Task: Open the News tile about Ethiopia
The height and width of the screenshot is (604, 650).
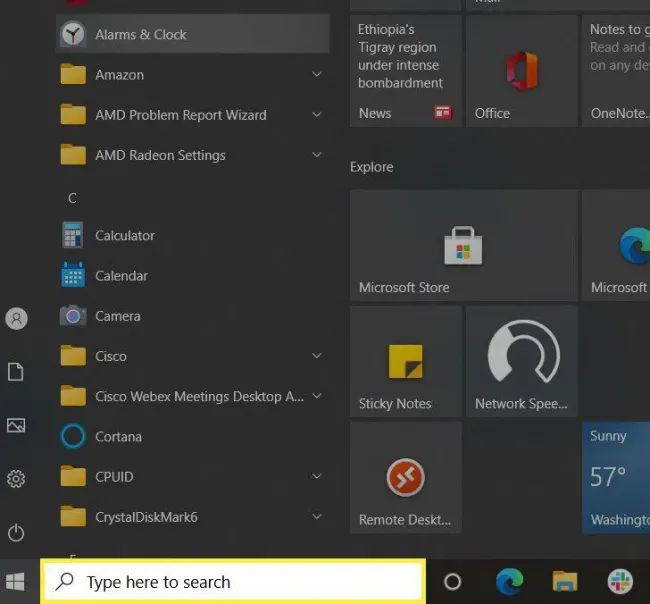Action: tap(405, 70)
